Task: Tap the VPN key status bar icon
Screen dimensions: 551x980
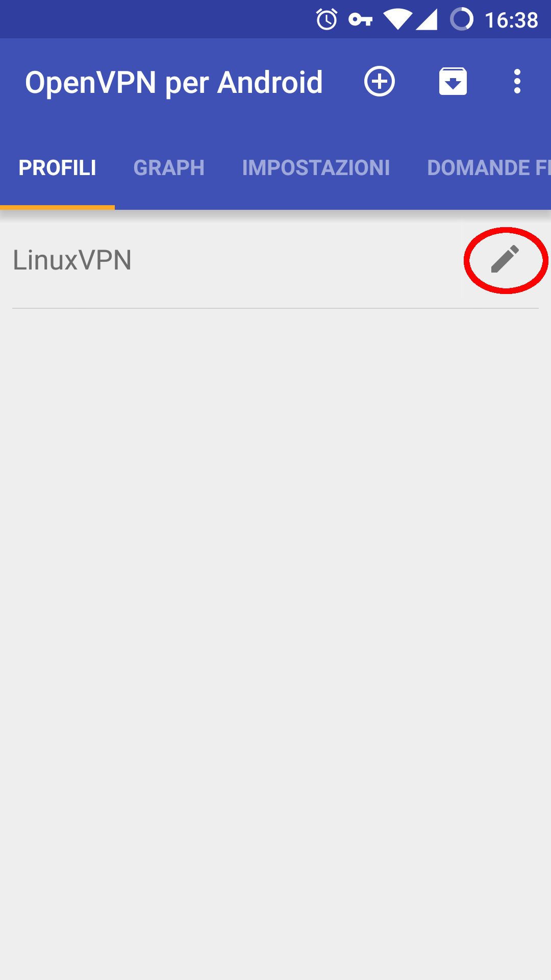Action: 360,20
